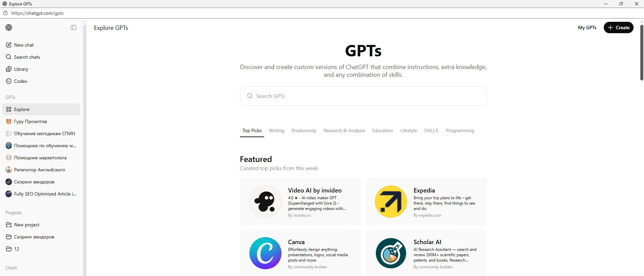Collapse the GPTs sidebar section header

coord(10,97)
